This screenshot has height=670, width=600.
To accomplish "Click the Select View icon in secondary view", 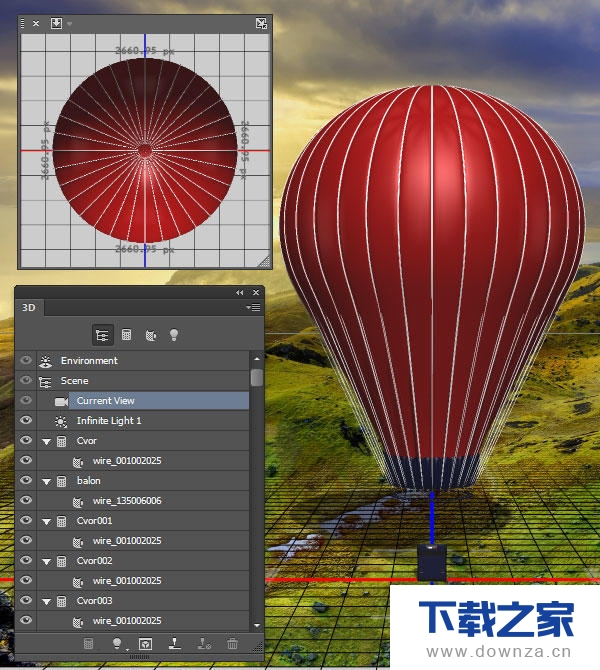I will 56,23.
